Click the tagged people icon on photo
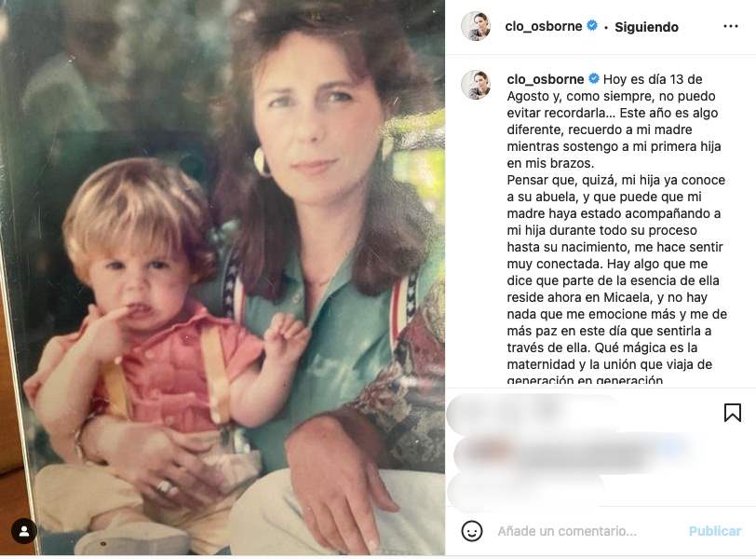The width and height of the screenshot is (756, 559). (23, 532)
